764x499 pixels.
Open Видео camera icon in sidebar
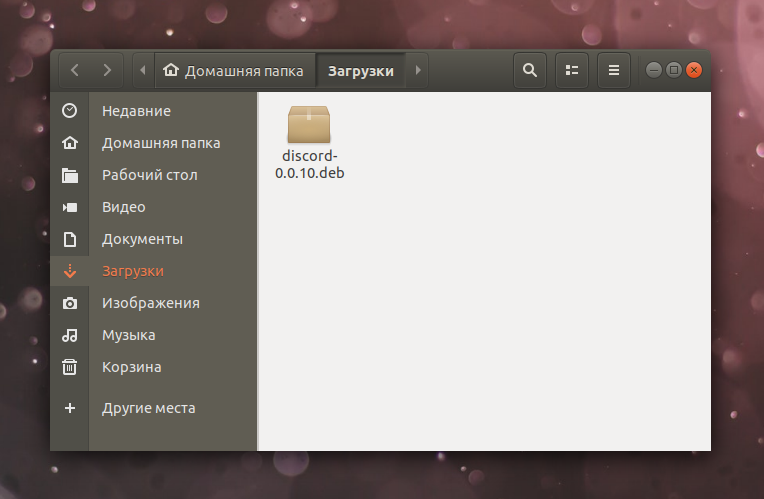pos(70,207)
